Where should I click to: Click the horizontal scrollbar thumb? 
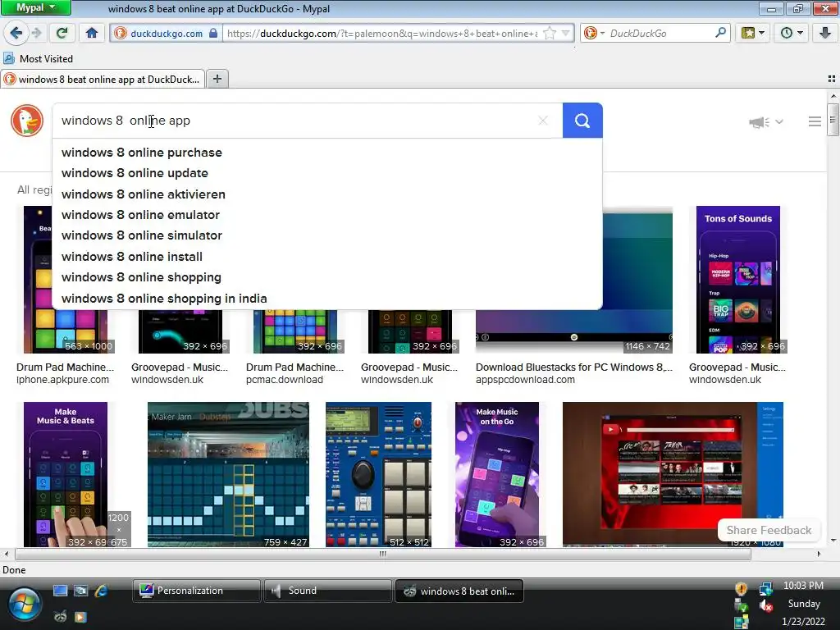tap(382, 554)
